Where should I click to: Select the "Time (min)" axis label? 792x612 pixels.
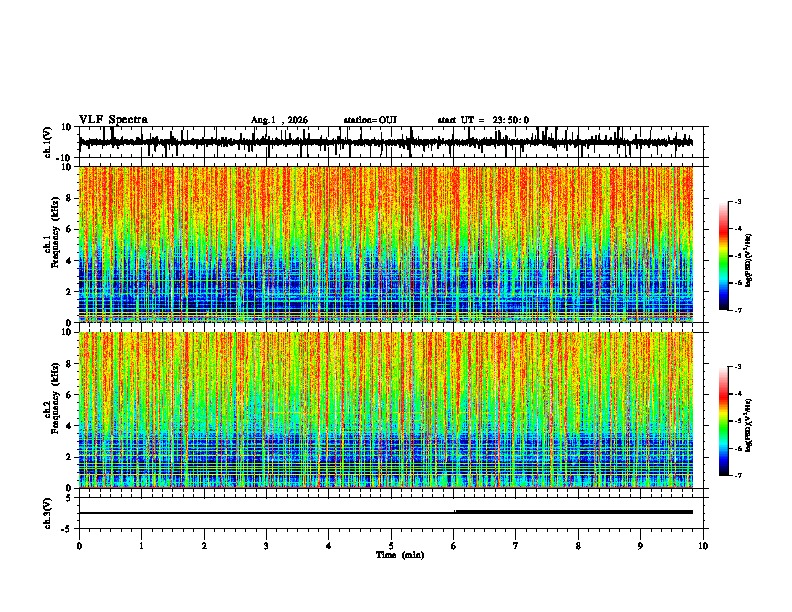(x=400, y=555)
